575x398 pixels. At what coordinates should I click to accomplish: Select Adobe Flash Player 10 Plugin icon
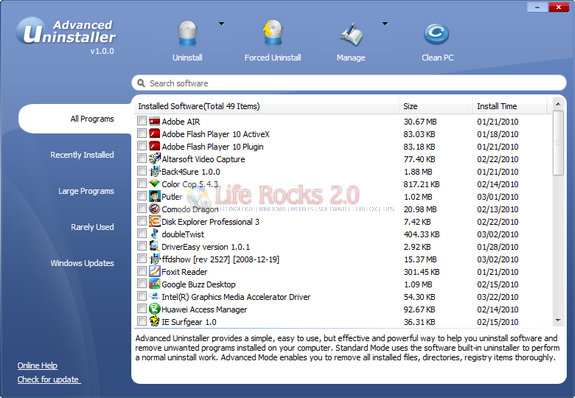pos(154,146)
